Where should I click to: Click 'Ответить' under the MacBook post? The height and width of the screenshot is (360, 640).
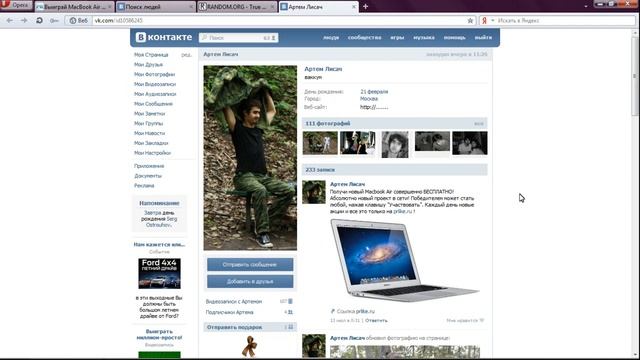[376, 320]
